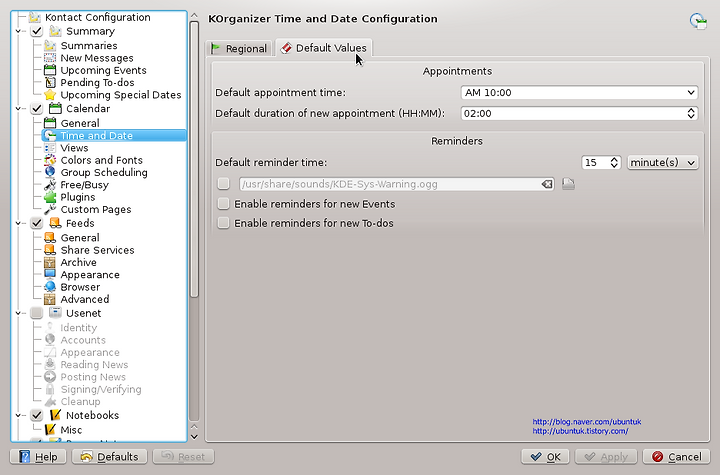Screen dimensions: 720x475
Task: Click the Views icon
Action: pyautogui.click(x=50, y=148)
